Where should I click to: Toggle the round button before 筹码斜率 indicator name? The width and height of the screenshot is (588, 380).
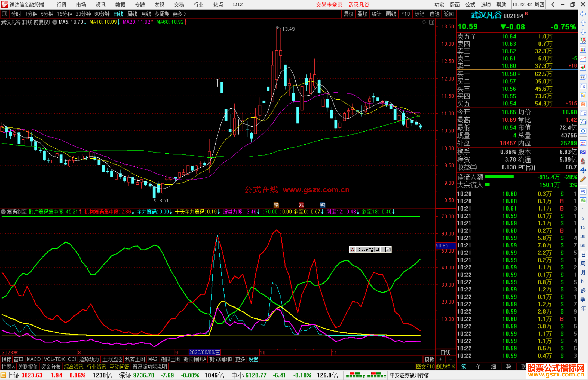pyautogui.click(x=3, y=212)
